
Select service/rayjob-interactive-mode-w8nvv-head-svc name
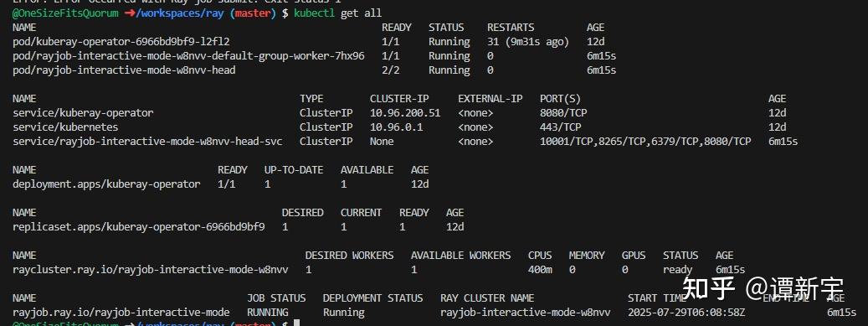click(147, 142)
